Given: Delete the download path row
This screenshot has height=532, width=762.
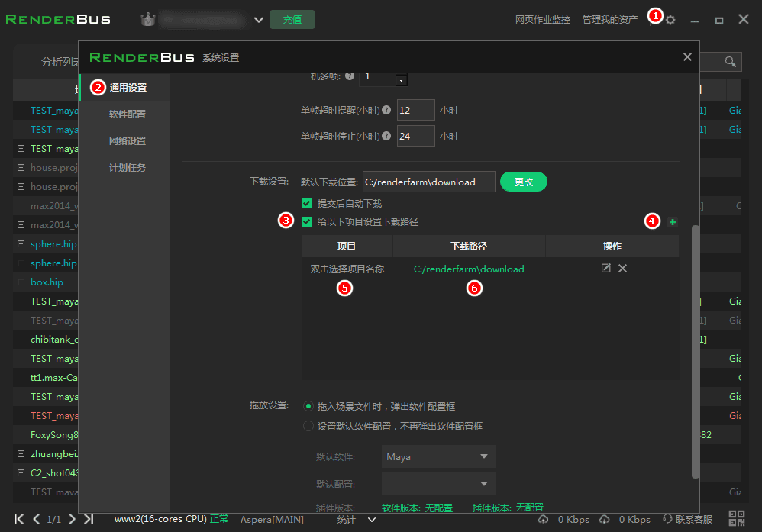Looking at the screenshot, I should pyautogui.click(x=623, y=269).
